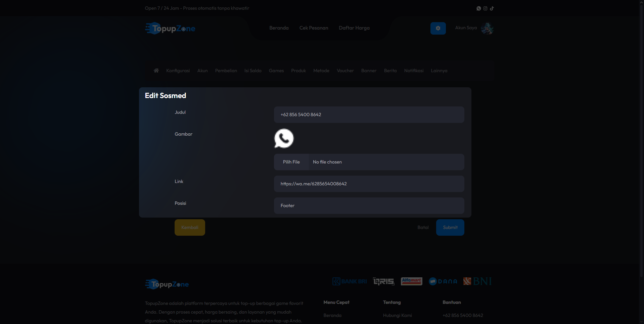
Task: Click the QRIS payment logo
Action: pos(384,281)
